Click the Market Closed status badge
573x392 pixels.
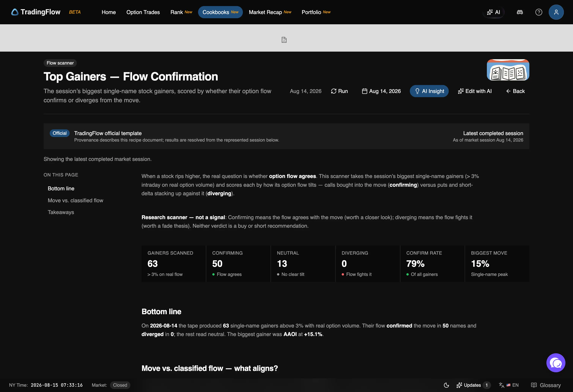[x=120, y=385]
